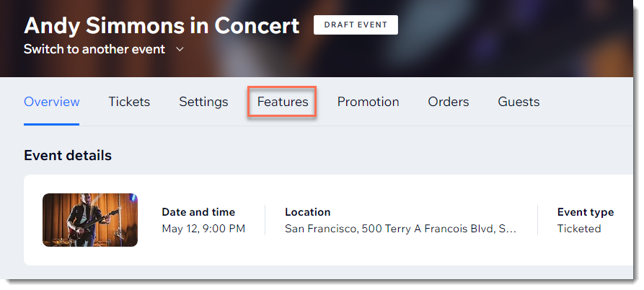Click the DRAFT EVENT badge
This screenshot has width=644, height=290.
pos(356,25)
